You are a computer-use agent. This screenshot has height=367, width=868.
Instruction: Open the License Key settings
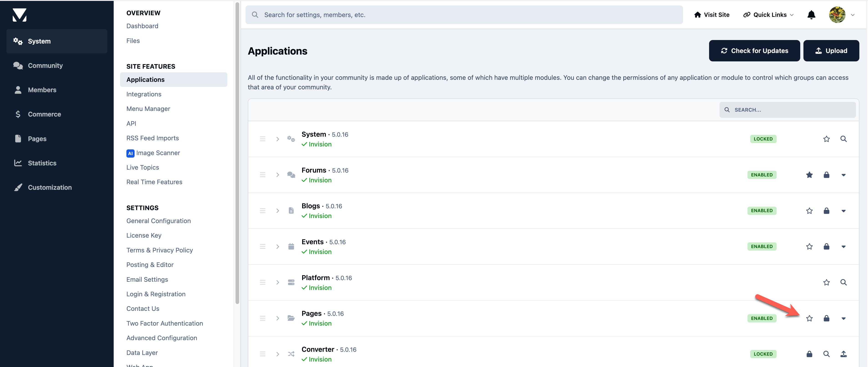[x=144, y=236]
